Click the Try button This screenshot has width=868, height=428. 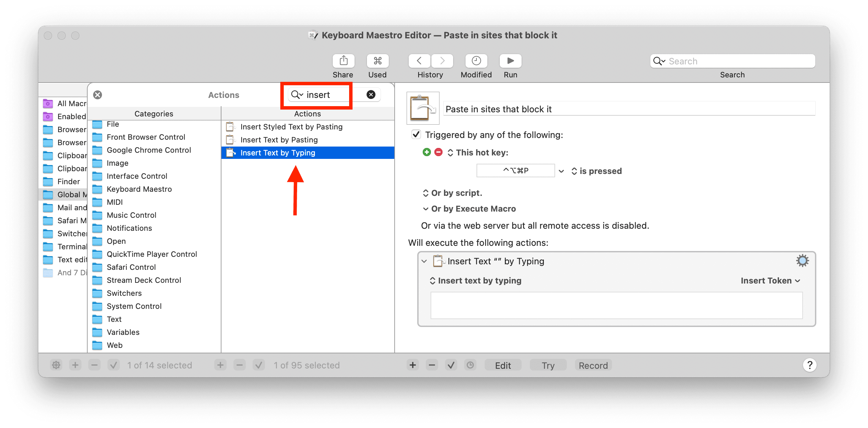pos(548,365)
